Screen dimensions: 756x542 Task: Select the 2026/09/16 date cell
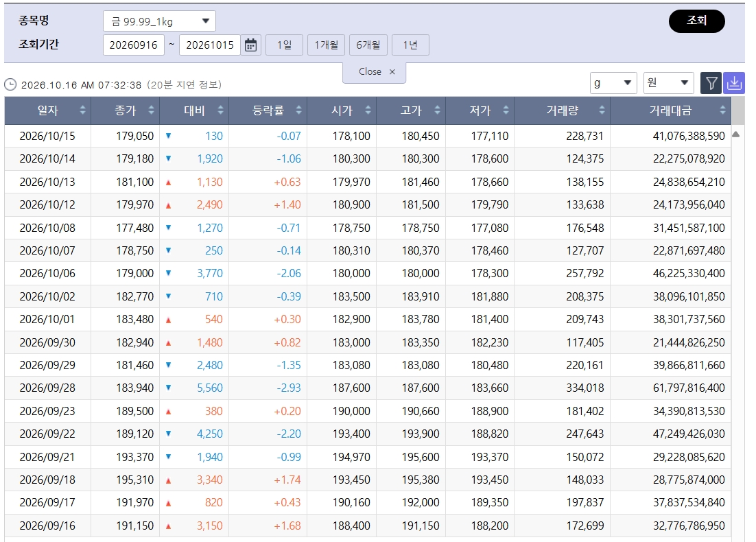coord(47,526)
